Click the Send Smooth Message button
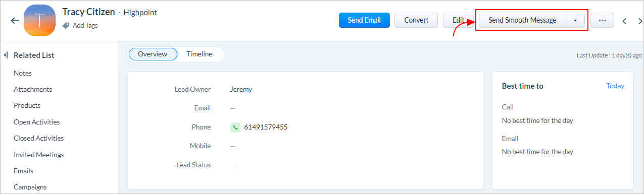 tap(522, 20)
